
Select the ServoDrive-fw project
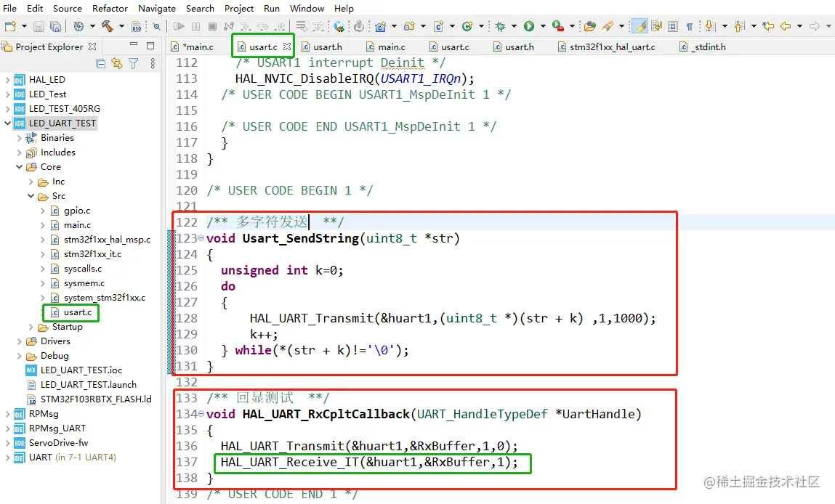(x=51, y=443)
